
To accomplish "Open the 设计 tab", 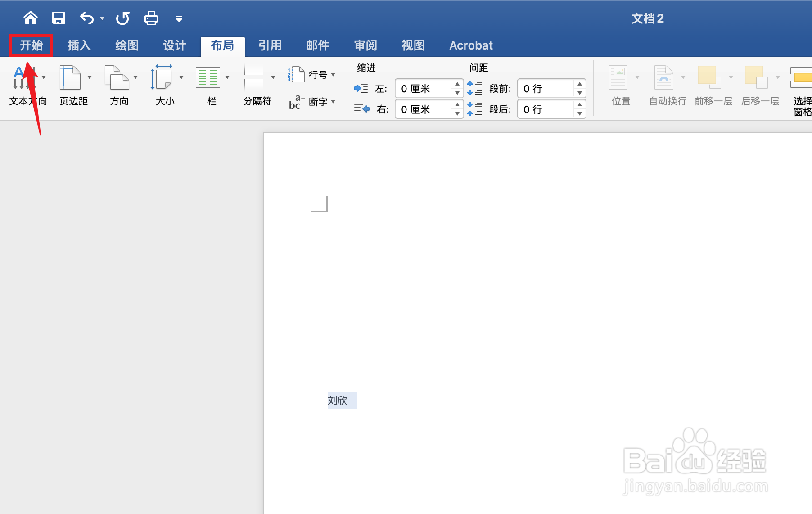I will coord(175,45).
